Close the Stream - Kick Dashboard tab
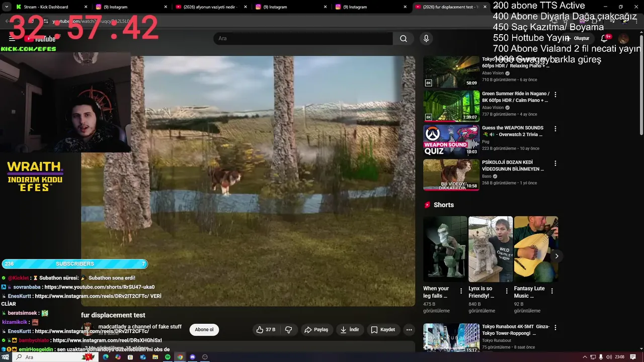Viewport: 644px width, 362px height. click(86, 7)
